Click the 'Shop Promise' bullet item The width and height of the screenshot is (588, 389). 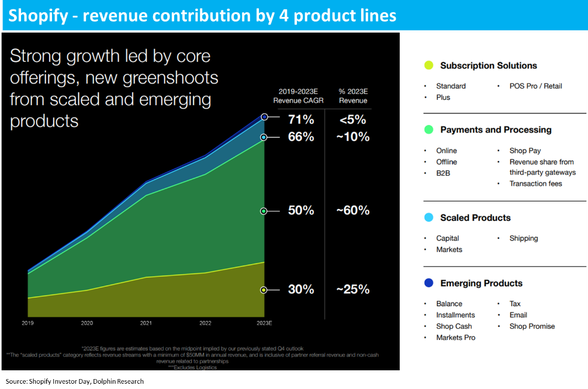point(532,327)
